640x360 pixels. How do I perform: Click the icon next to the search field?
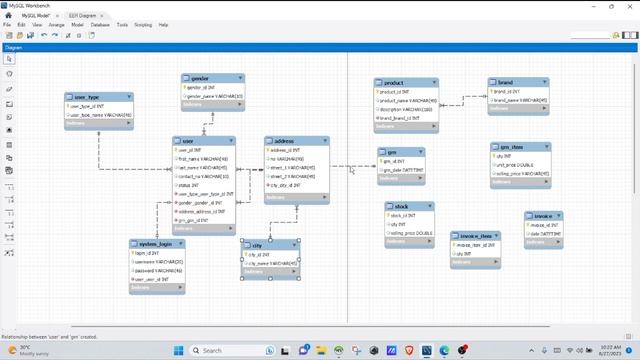[x=616, y=36]
